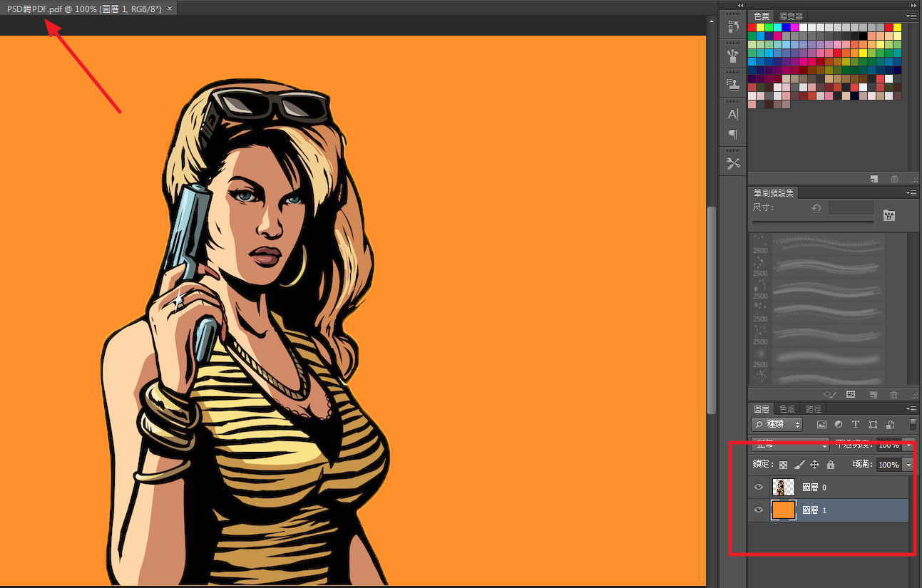The width and height of the screenshot is (922, 588).
Task: Toggle the layer filter switch on the layers panel
Action: tap(913, 424)
